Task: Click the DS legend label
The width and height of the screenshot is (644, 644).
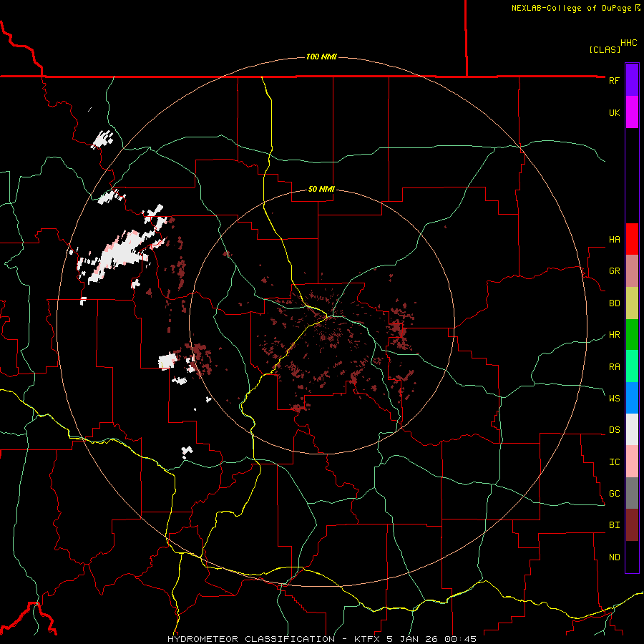Action: (x=614, y=430)
